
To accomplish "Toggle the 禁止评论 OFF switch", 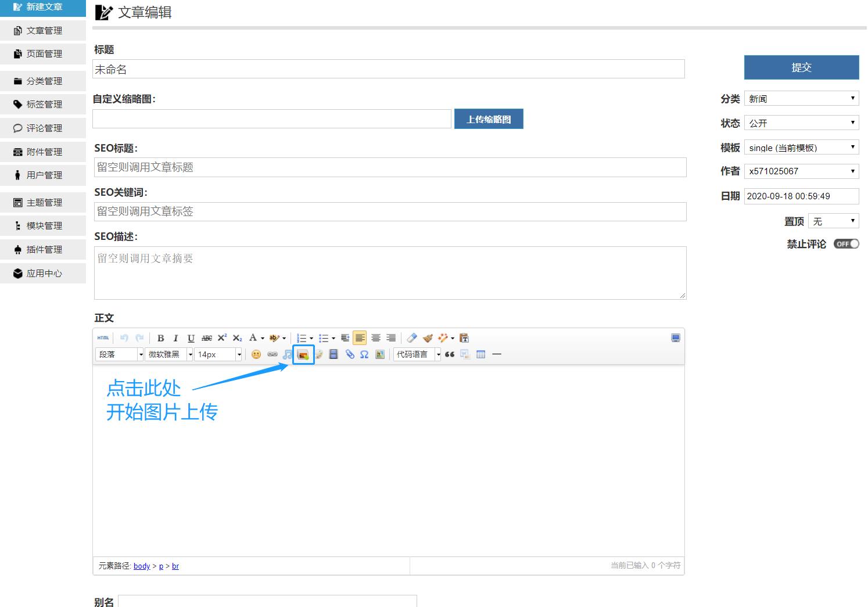I will (846, 244).
